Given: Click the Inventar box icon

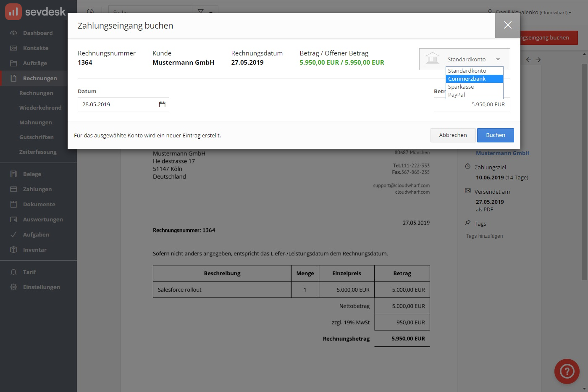Looking at the screenshot, I should coord(13,250).
